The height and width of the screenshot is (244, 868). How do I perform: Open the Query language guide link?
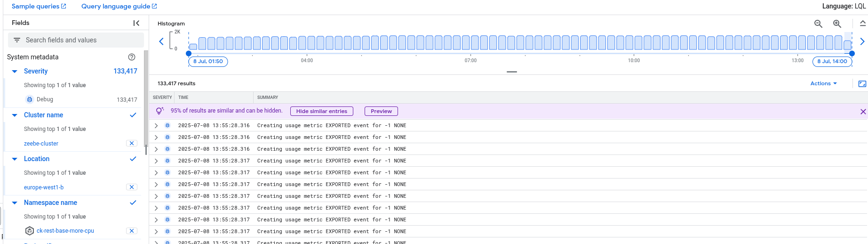pyautogui.click(x=119, y=6)
